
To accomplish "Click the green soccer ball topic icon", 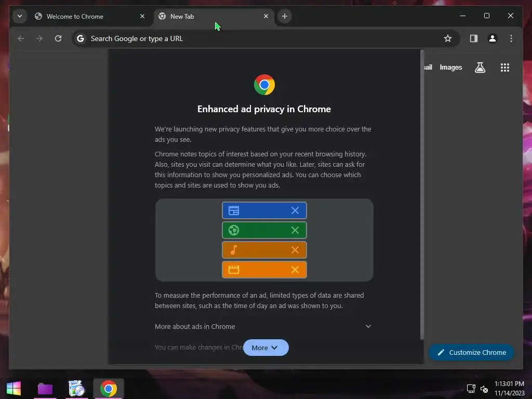I will 234,230.
